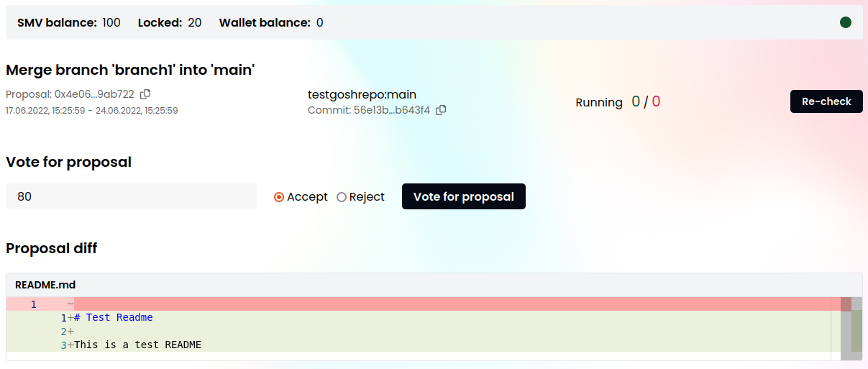Focus the vote amount field showing 80
The image size is (868, 369).
131,196
